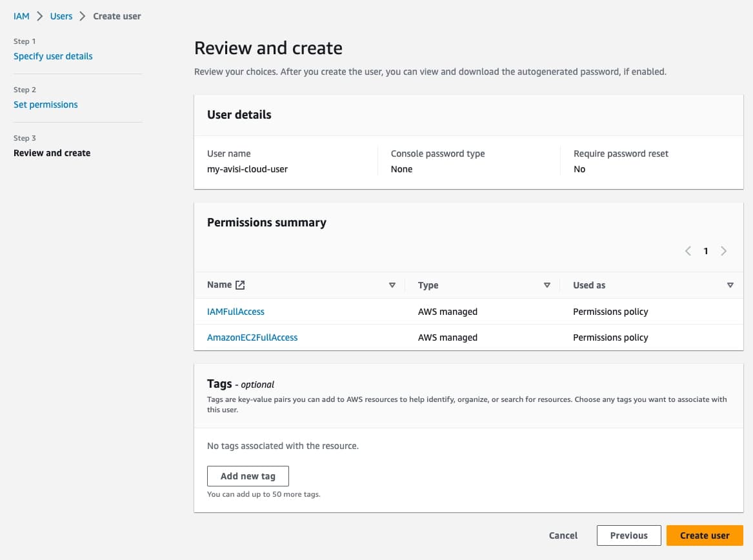Screen dimensions: 753x560
Task: Go to previous page of permissions
Action: 688,251
